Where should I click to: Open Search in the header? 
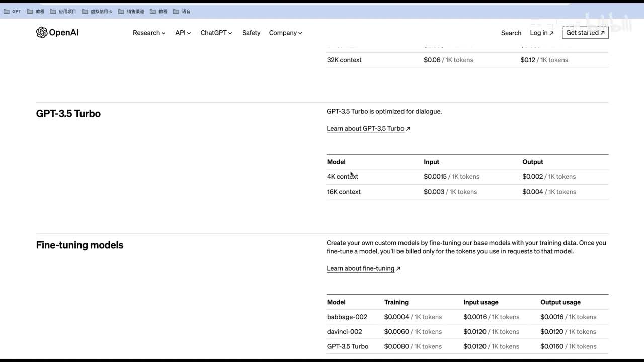tap(511, 33)
